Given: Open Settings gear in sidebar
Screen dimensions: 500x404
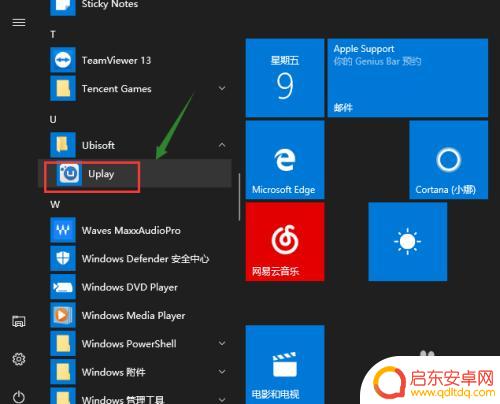Looking at the screenshot, I should [x=19, y=359].
